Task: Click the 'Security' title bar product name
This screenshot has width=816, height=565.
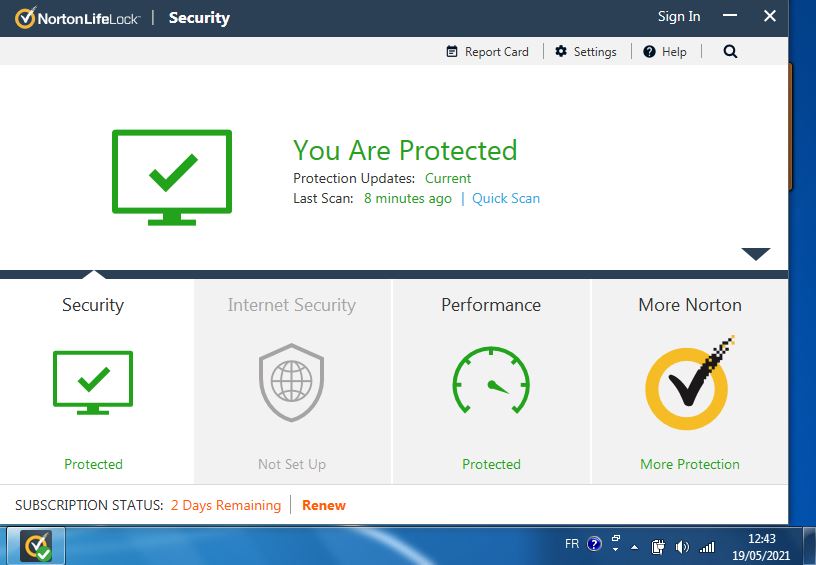Action: [x=199, y=18]
